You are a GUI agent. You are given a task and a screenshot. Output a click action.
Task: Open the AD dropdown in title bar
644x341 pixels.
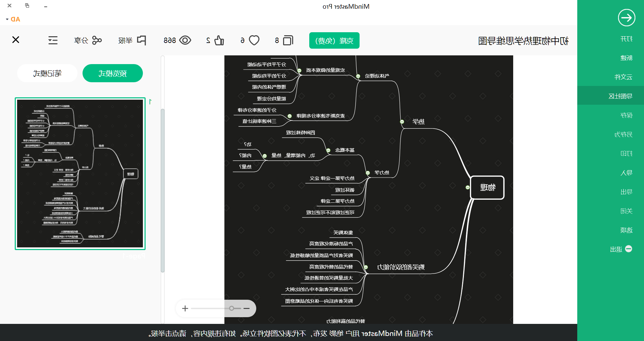click(x=13, y=19)
